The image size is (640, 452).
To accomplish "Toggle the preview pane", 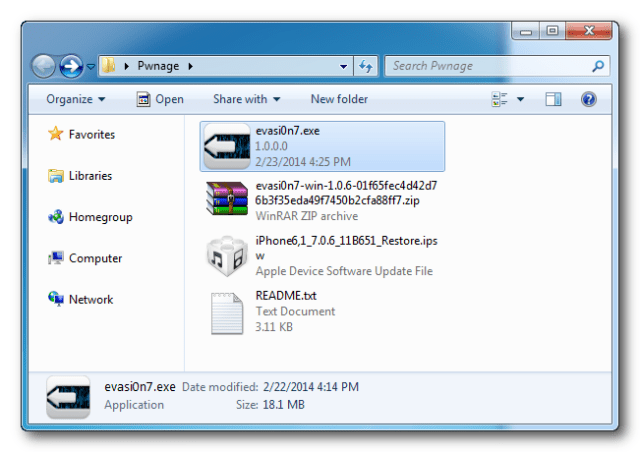I will pos(553,99).
